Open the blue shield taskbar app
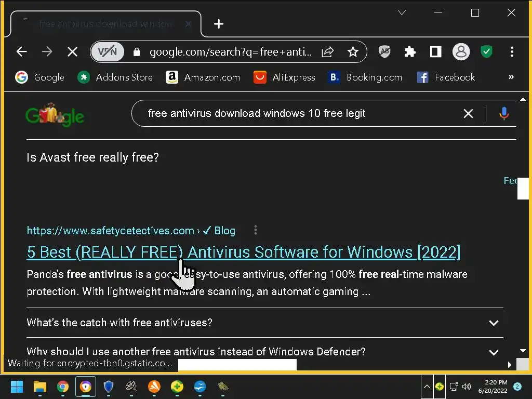The image size is (532, 399). (108, 387)
